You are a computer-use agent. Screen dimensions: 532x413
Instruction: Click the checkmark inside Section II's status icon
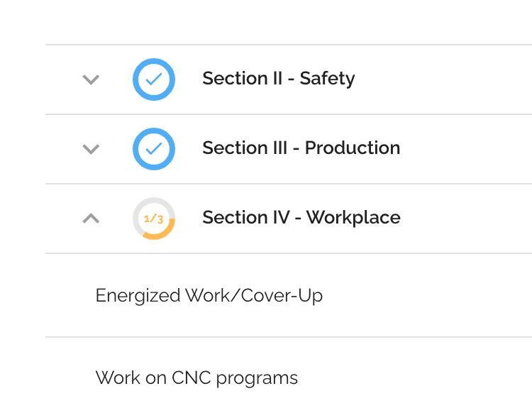point(154,79)
